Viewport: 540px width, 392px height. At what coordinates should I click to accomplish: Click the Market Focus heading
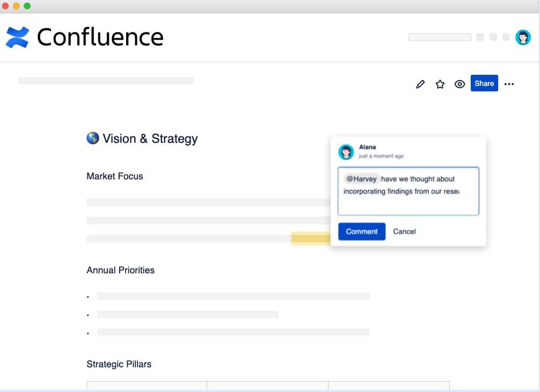pos(115,176)
